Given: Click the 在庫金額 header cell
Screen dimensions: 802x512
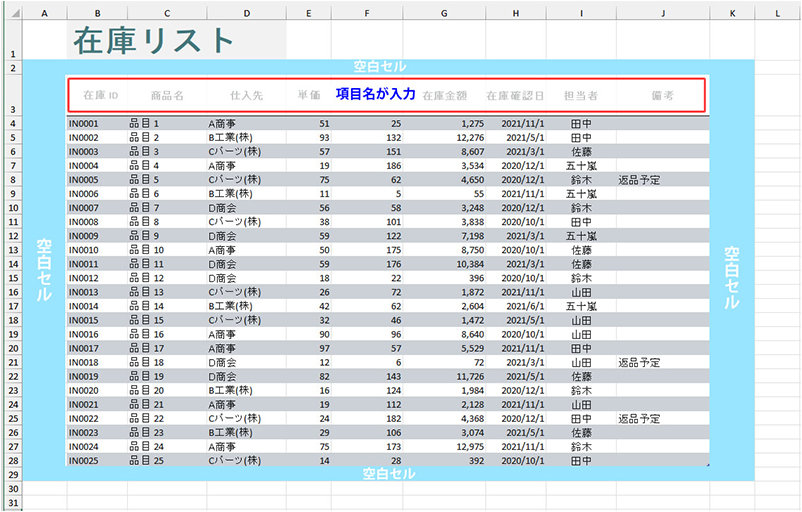Looking at the screenshot, I should (444, 95).
